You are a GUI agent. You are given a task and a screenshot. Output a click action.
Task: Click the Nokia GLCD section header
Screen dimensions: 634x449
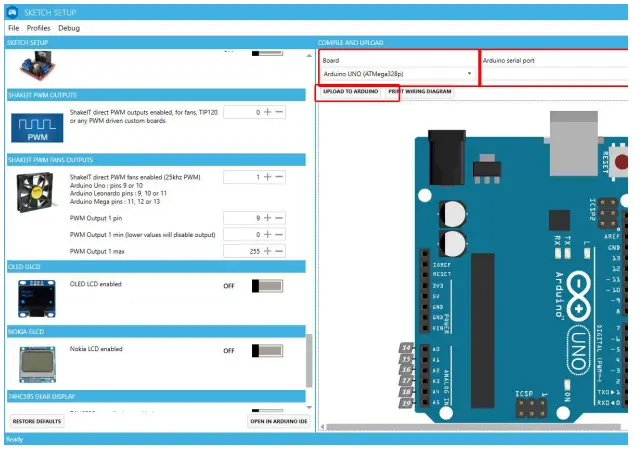coord(156,332)
